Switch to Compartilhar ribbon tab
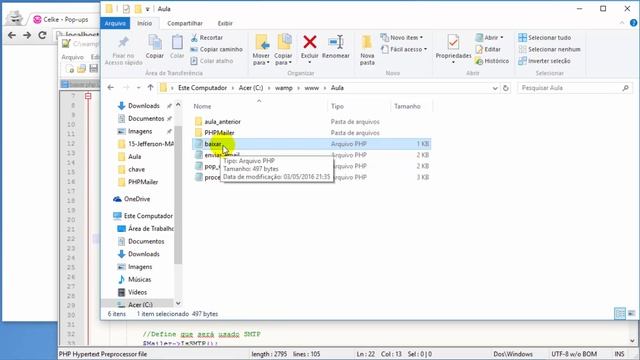Screen dimensions: 640x360 coord(185,23)
